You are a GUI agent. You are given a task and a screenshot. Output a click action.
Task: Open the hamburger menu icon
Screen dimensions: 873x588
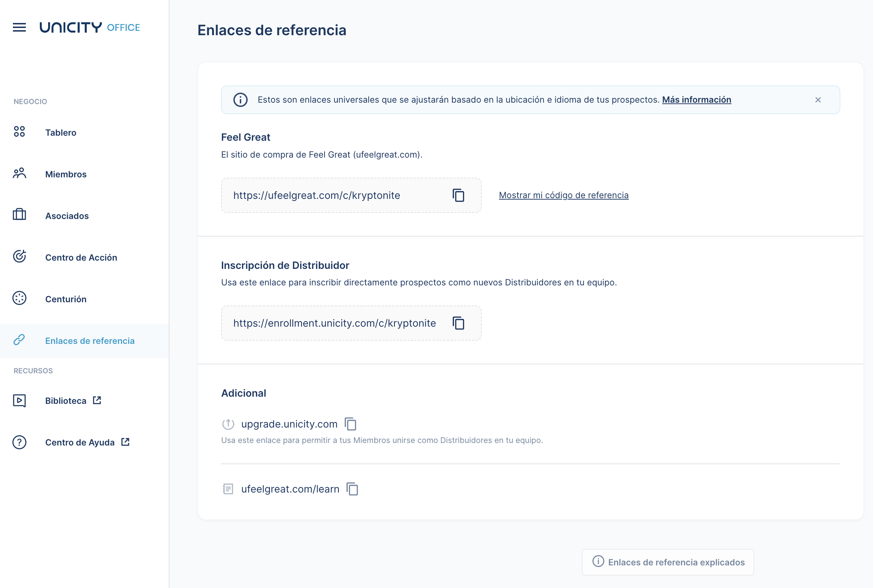[x=19, y=27]
